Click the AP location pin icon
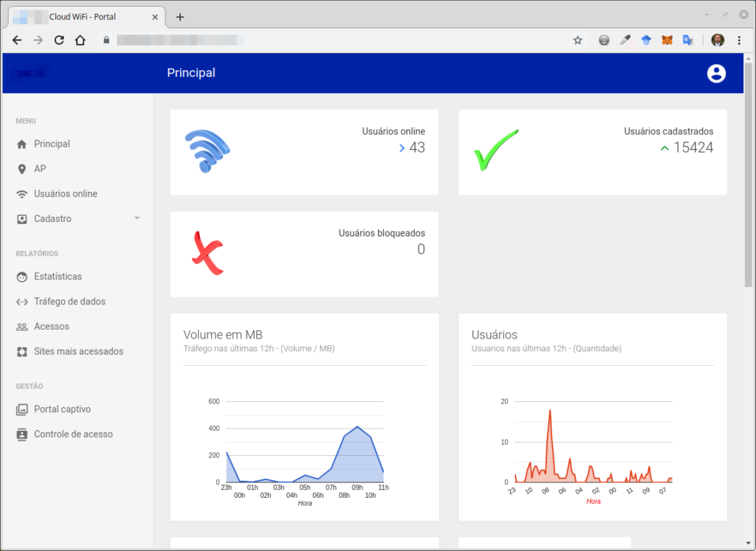The height and width of the screenshot is (551, 756). (x=21, y=169)
